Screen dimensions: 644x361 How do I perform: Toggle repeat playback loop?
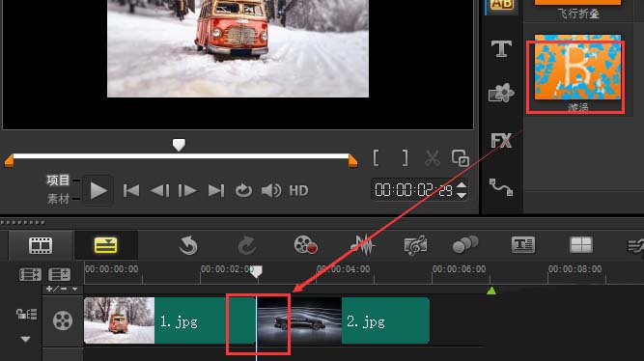(243, 190)
